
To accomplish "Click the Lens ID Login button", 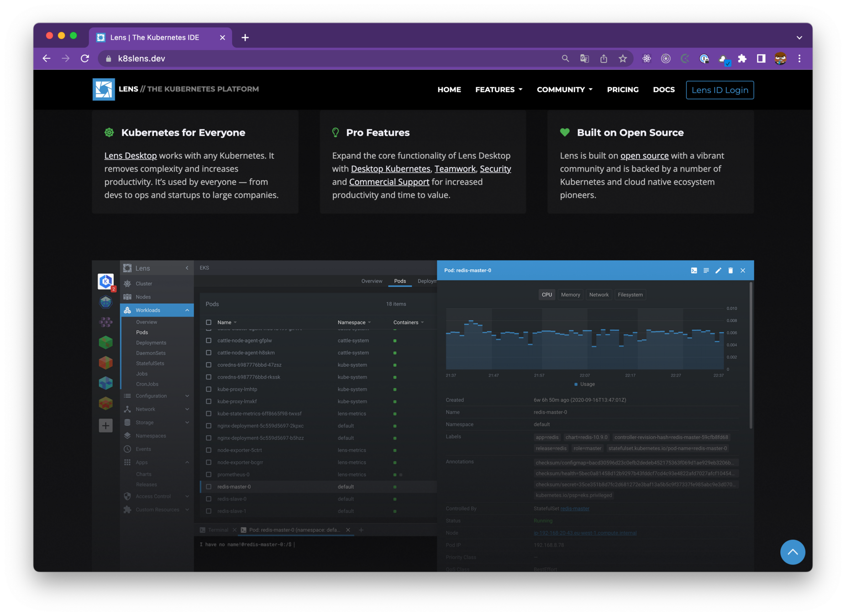I will click(720, 90).
